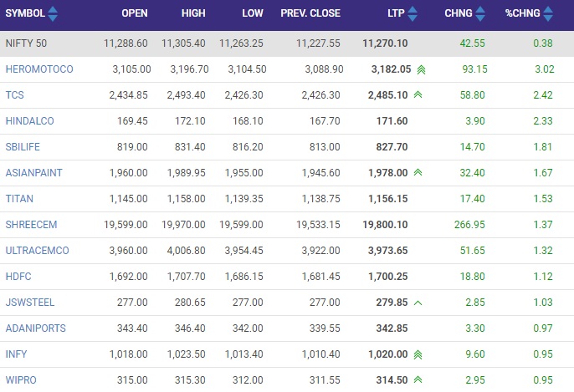Sort table by SYMBOL column arrows
The width and height of the screenshot is (574, 392).
click(53, 13)
